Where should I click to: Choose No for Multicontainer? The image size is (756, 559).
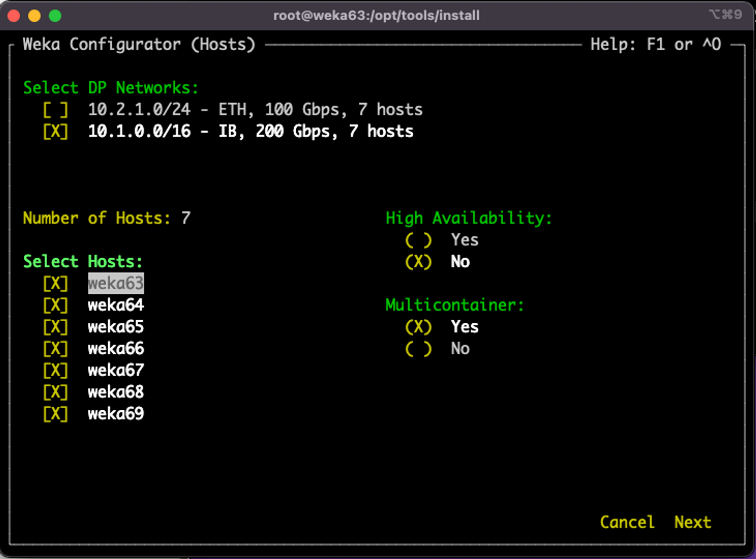[x=418, y=349]
